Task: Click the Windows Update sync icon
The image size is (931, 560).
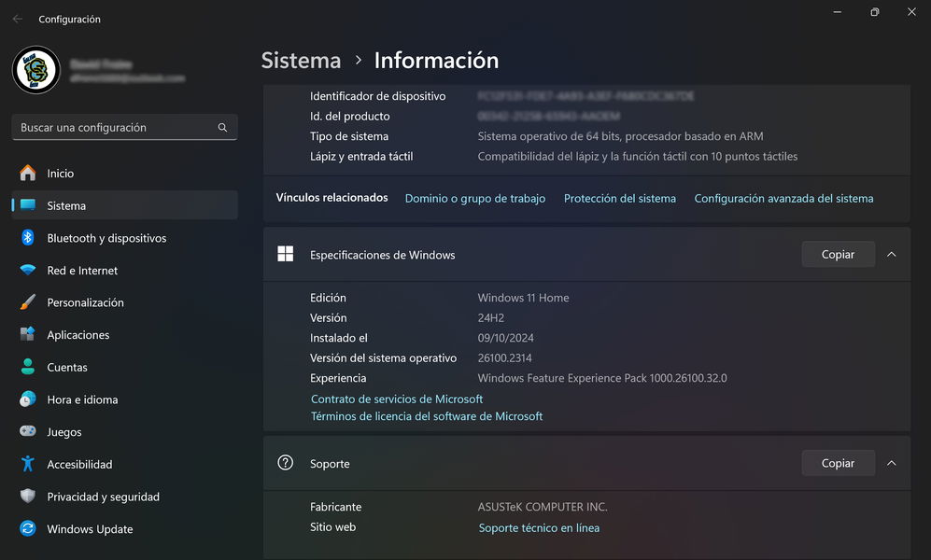Action: (27, 528)
